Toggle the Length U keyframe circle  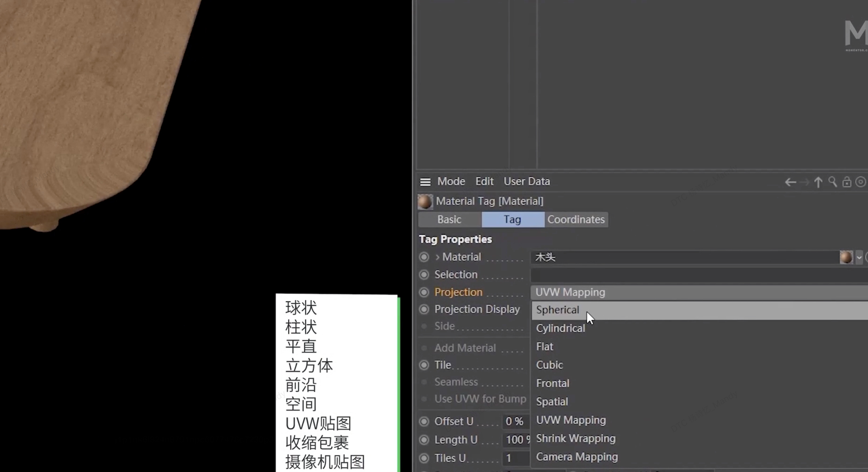pos(424,440)
